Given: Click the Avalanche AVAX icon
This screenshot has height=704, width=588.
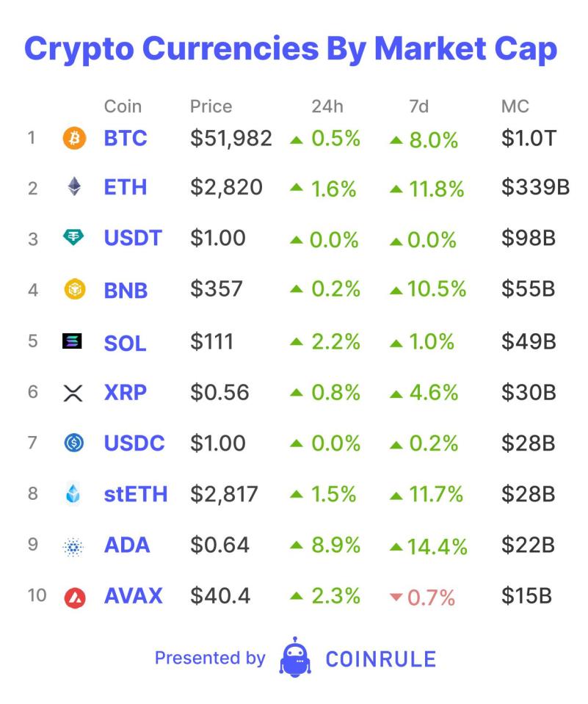Looking at the screenshot, I should coord(74,597).
